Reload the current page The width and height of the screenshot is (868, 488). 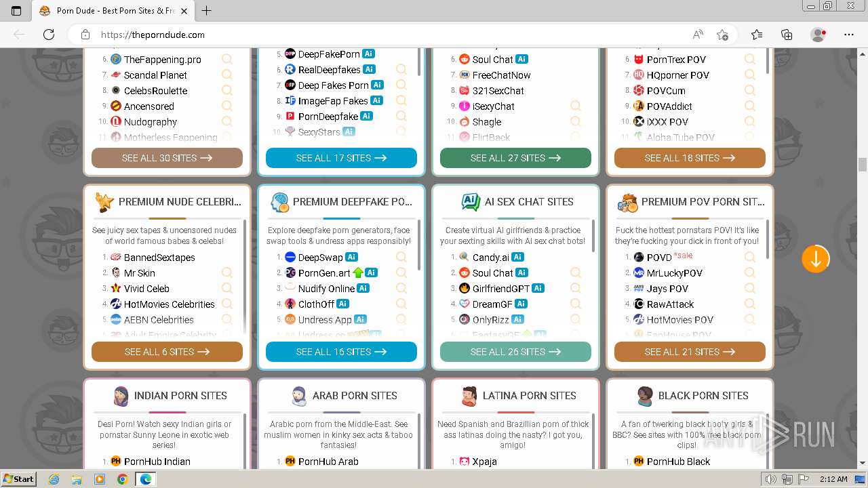(49, 35)
